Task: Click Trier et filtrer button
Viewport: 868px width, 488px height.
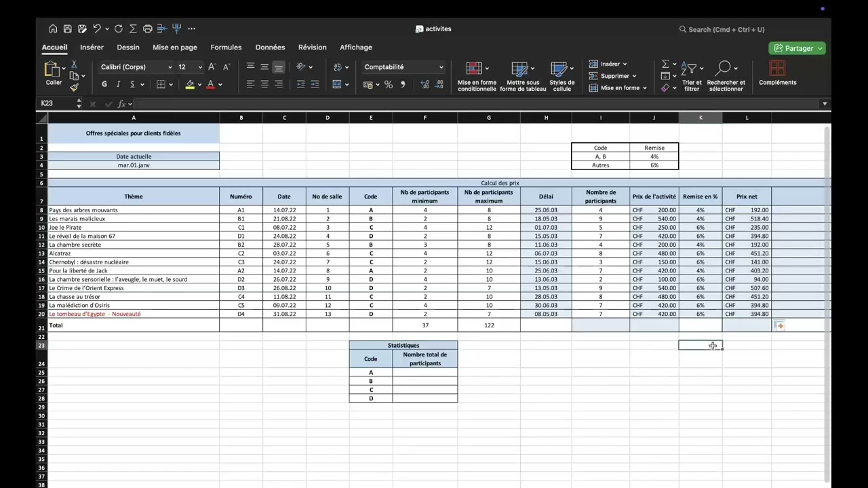Action: [x=692, y=77]
